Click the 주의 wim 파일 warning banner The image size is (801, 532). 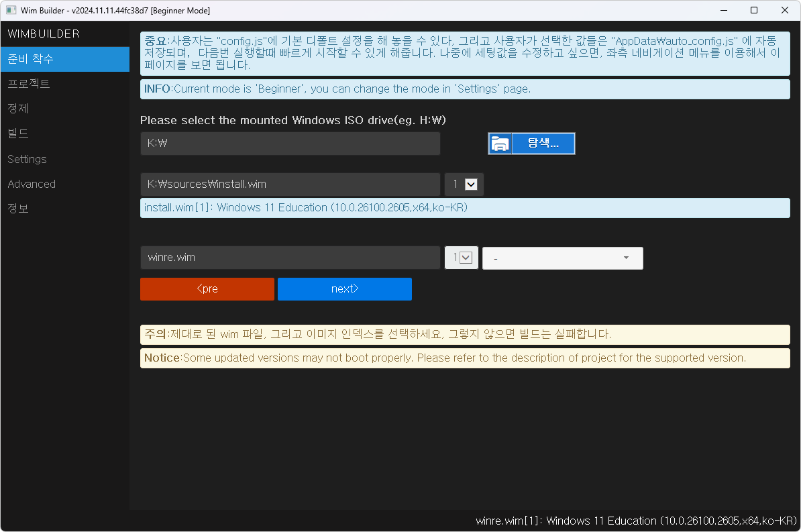click(465, 334)
